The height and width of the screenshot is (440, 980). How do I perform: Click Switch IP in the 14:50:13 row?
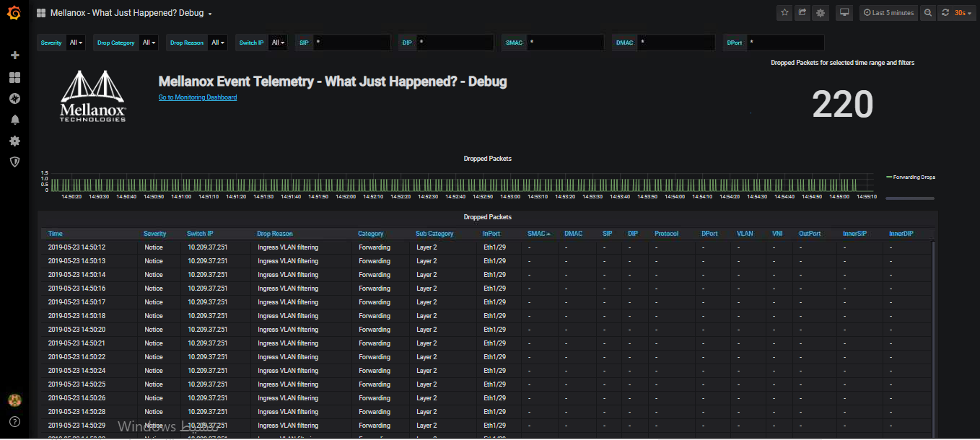(x=207, y=261)
